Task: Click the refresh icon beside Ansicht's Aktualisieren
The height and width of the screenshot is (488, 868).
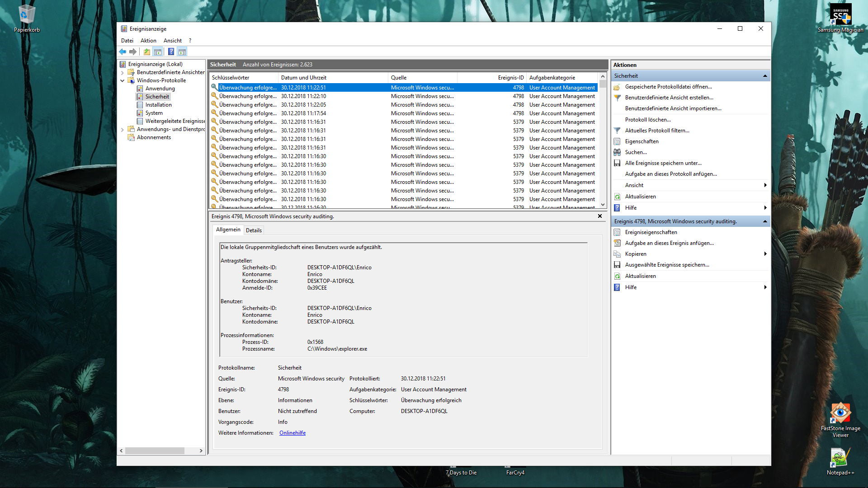Action: [617, 197]
